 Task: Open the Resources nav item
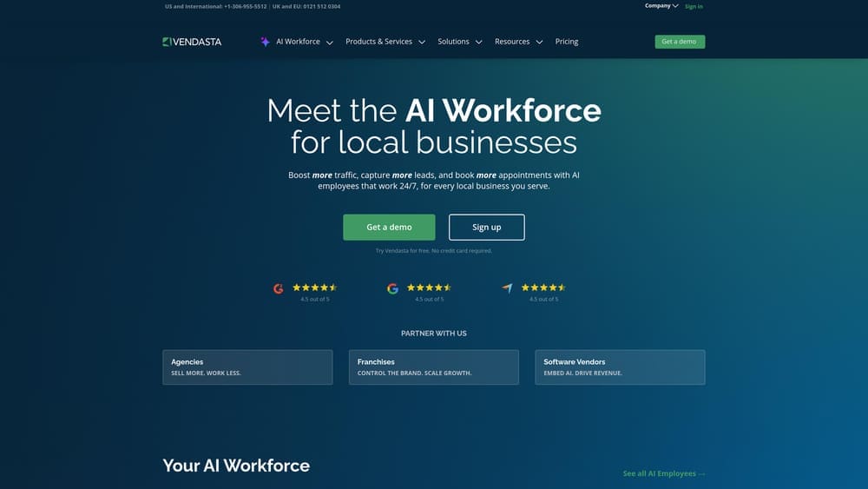click(512, 42)
